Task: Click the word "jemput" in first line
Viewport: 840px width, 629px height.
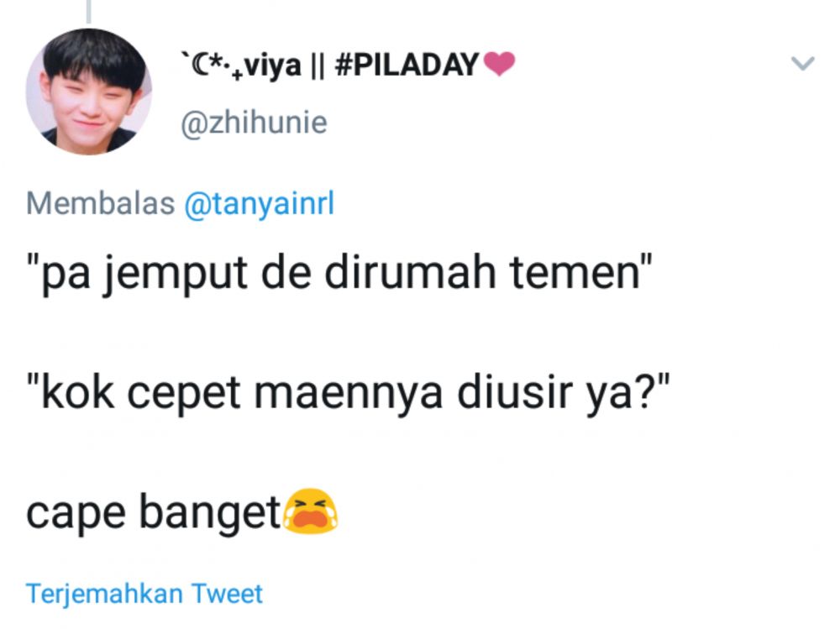Action: point(176,275)
